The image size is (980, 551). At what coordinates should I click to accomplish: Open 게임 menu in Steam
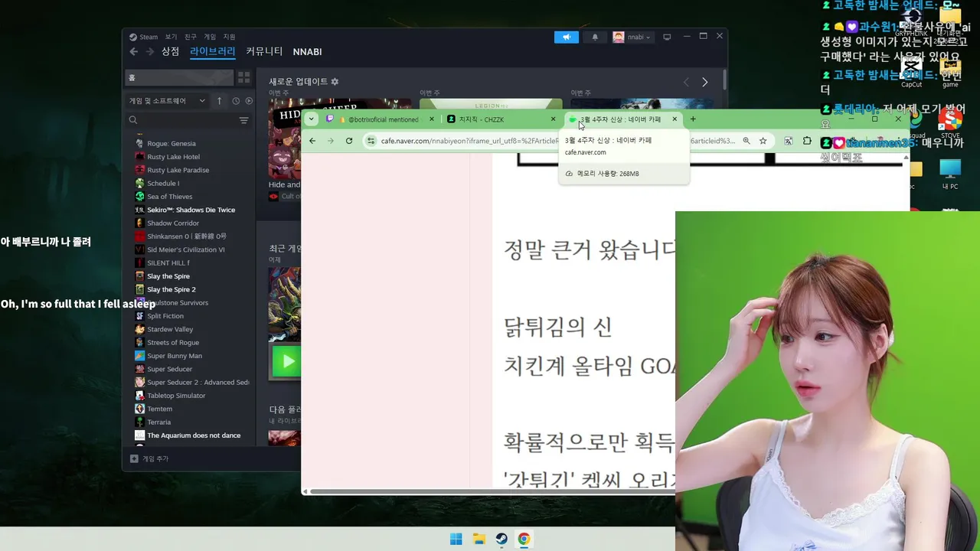tap(210, 37)
